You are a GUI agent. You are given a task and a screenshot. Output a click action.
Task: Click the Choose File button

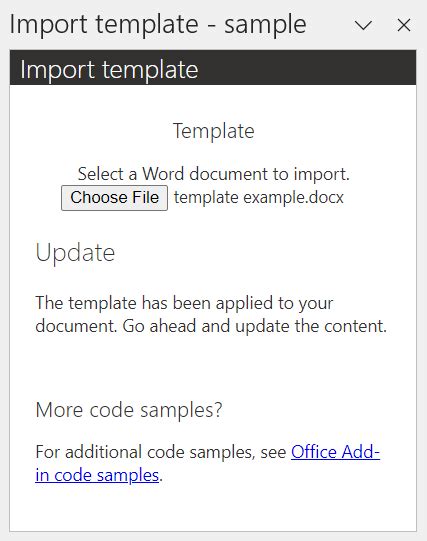[x=115, y=198]
